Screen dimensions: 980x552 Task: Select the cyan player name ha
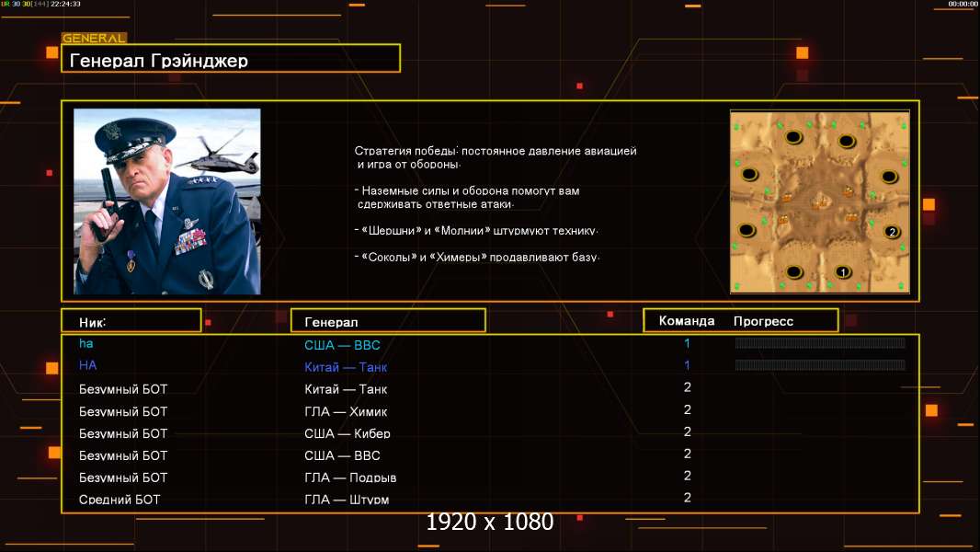[x=86, y=343]
